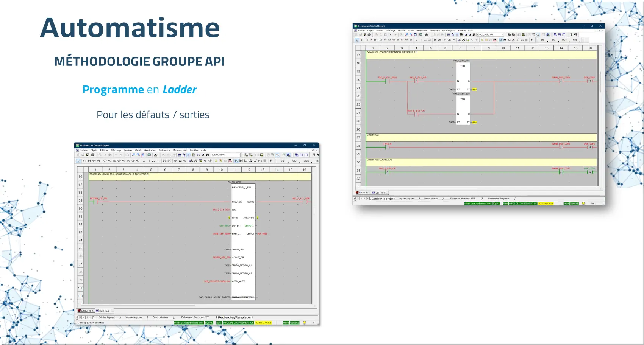Open the bold Rechercher/Remplacer output tab

234,317
